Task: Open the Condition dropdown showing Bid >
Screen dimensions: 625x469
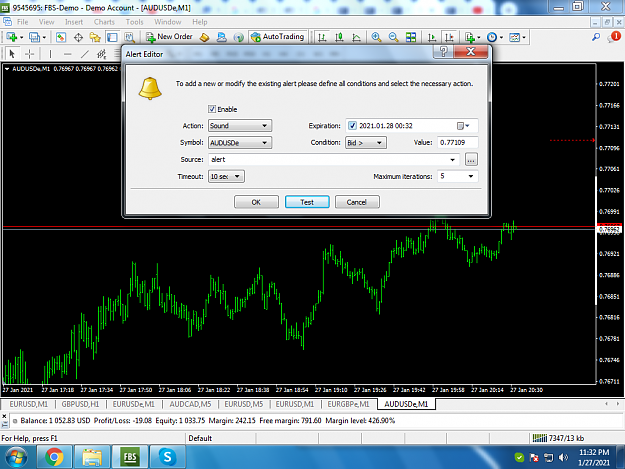Action: (366, 143)
